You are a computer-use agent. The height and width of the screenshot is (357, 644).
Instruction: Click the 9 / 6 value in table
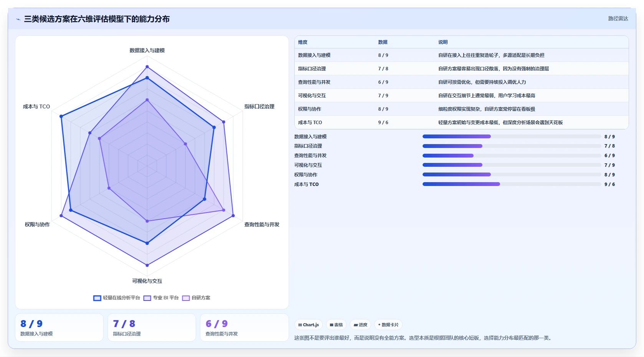[x=383, y=123]
